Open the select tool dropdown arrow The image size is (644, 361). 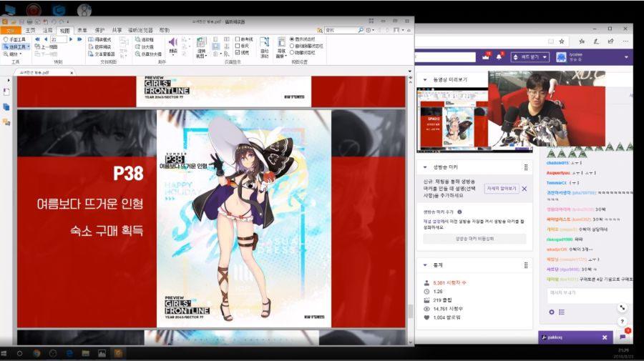tap(29, 46)
